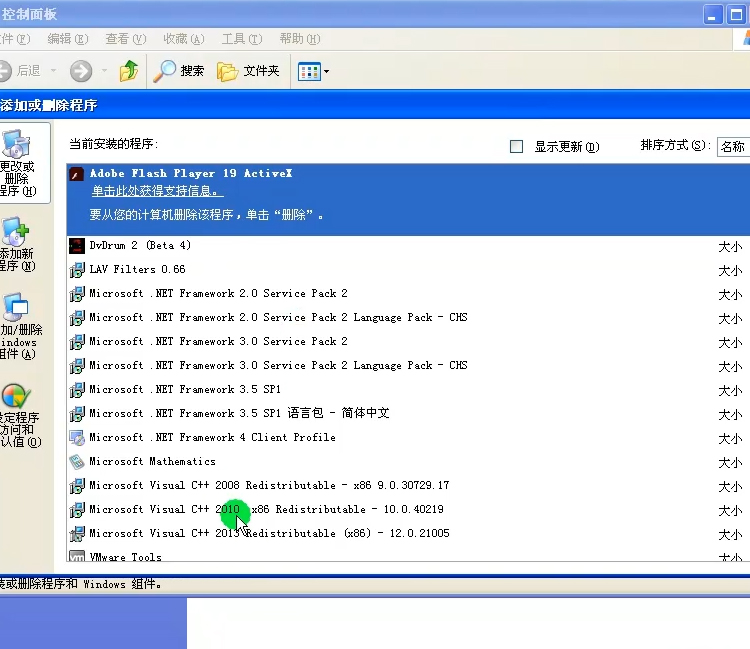The image size is (750, 649).
Task: Click .NET Framework 3.5 SP1 语言包 icon
Action: [x=77, y=414]
